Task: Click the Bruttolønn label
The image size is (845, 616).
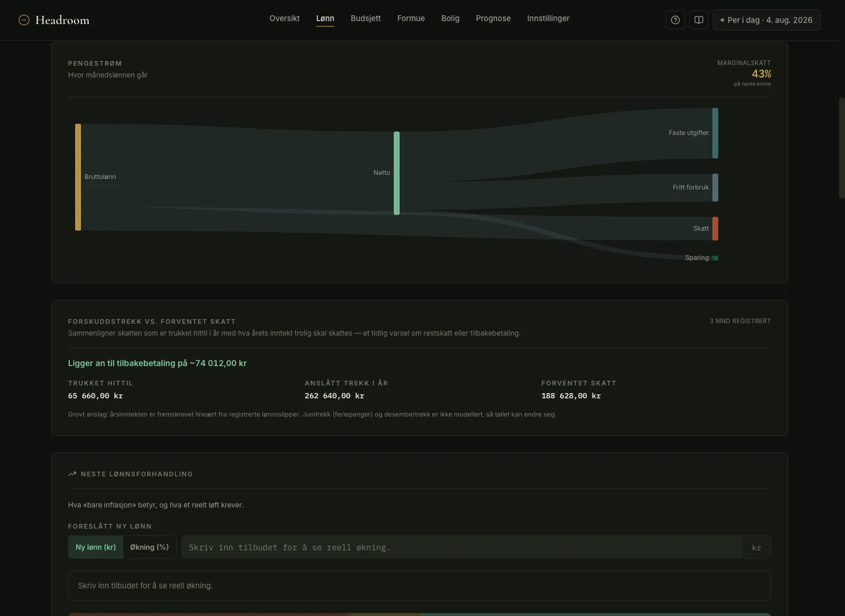Action: [100, 177]
